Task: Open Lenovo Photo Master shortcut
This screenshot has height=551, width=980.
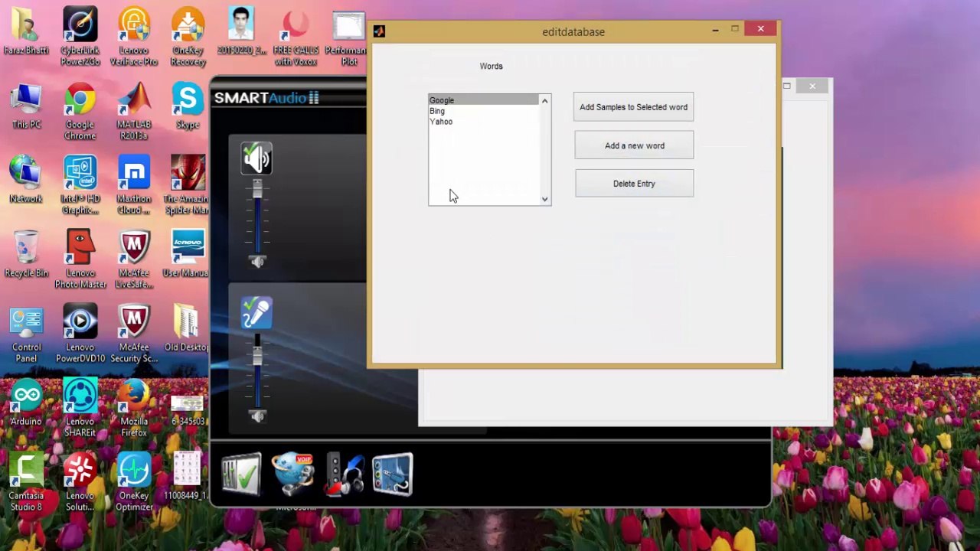Action: [80, 259]
